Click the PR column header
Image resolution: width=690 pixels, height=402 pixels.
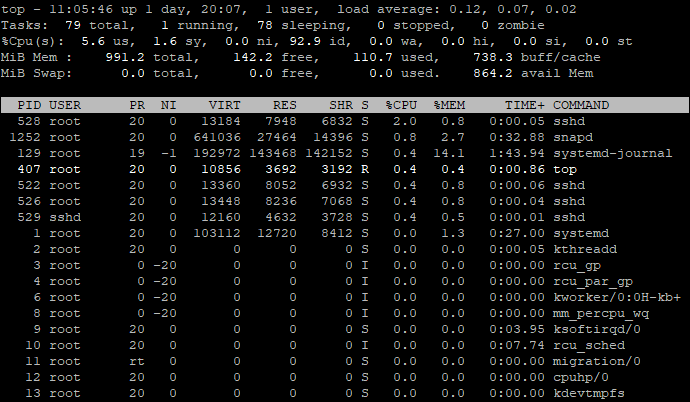(137, 105)
